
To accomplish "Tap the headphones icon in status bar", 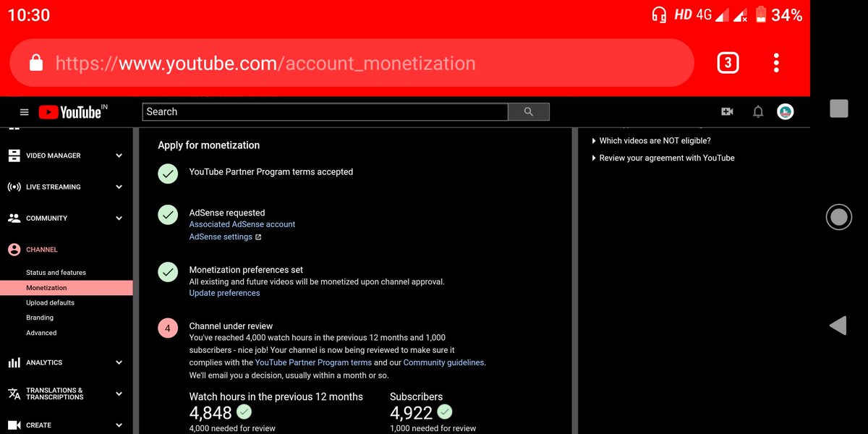I will (659, 14).
